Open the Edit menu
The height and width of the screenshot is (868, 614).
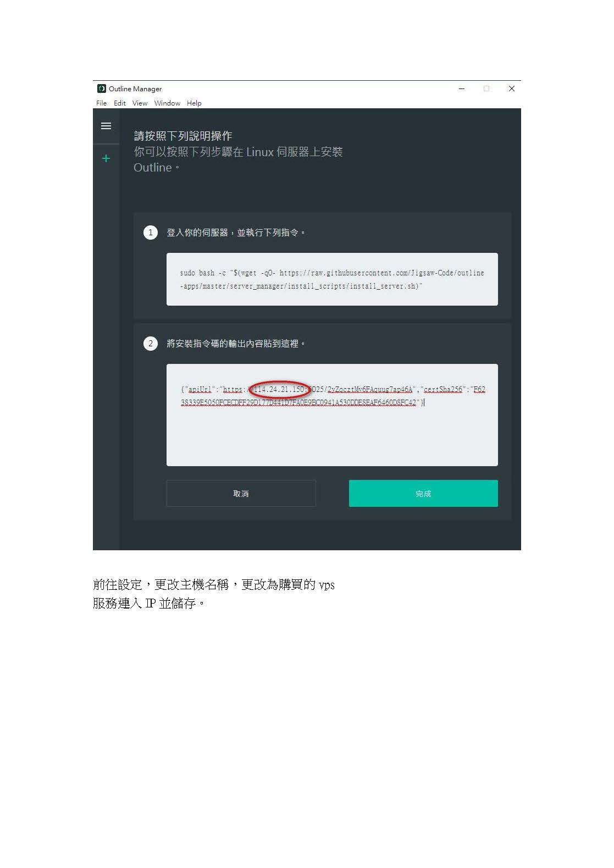point(120,103)
